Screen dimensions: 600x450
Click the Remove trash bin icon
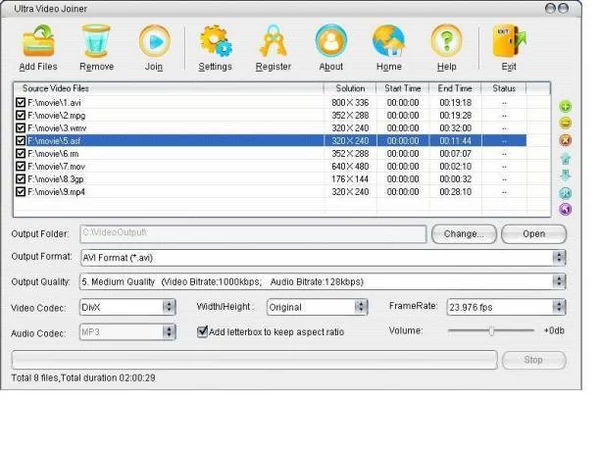point(96,41)
